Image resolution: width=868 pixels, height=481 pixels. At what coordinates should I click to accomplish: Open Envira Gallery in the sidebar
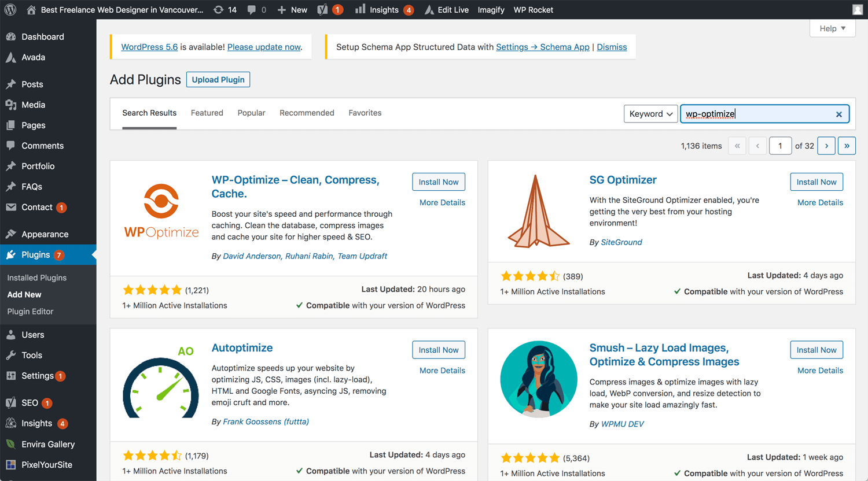click(x=48, y=444)
